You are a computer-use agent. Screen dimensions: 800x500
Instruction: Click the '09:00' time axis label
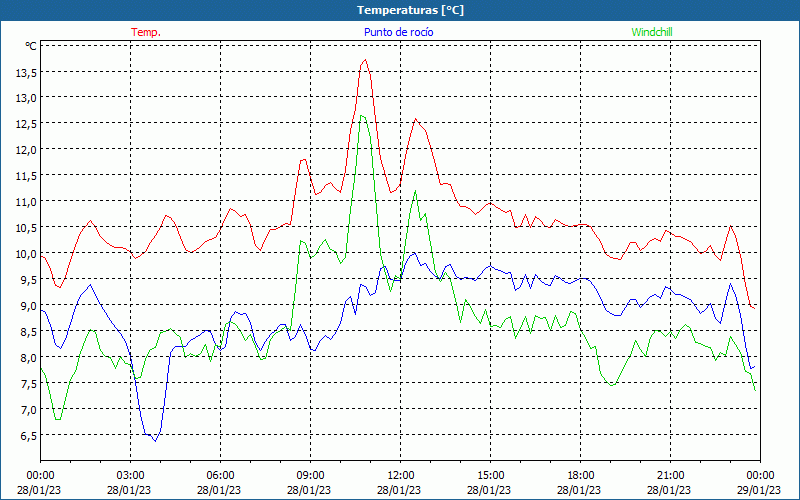pyautogui.click(x=310, y=476)
